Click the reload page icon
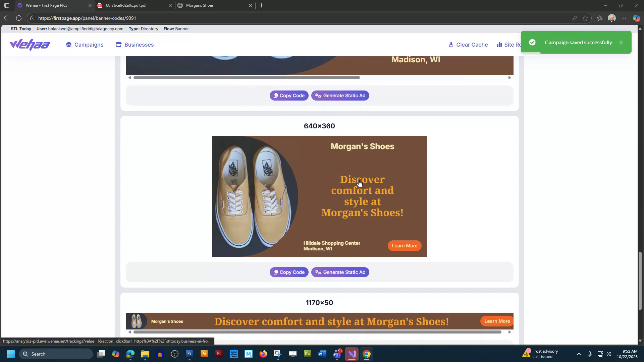This screenshot has width=644, height=362. click(19, 18)
